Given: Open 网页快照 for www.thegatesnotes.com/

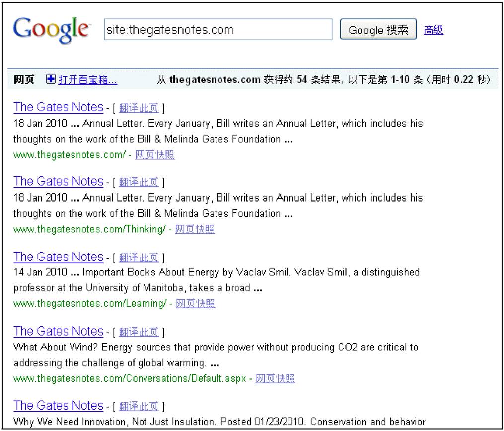Looking at the screenshot, I should (154, 155).
